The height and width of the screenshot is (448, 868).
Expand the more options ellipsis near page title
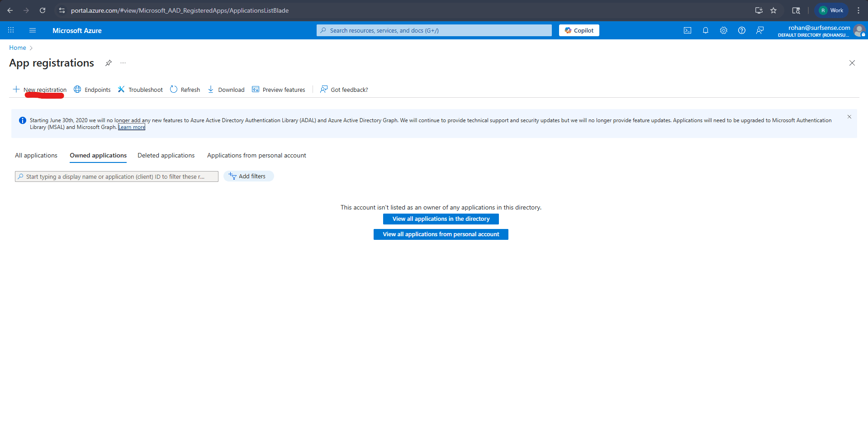[123, 63]
